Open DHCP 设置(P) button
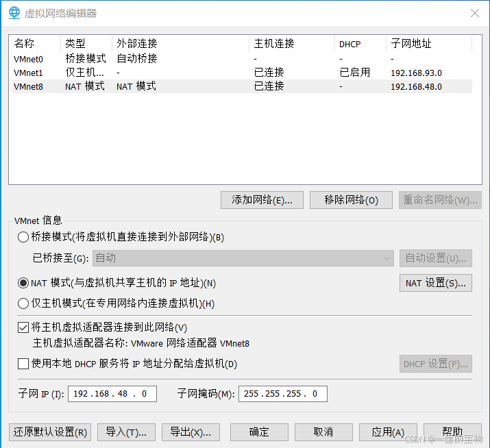The width and height of the screenshot is (490, 448). coord(436,364)
